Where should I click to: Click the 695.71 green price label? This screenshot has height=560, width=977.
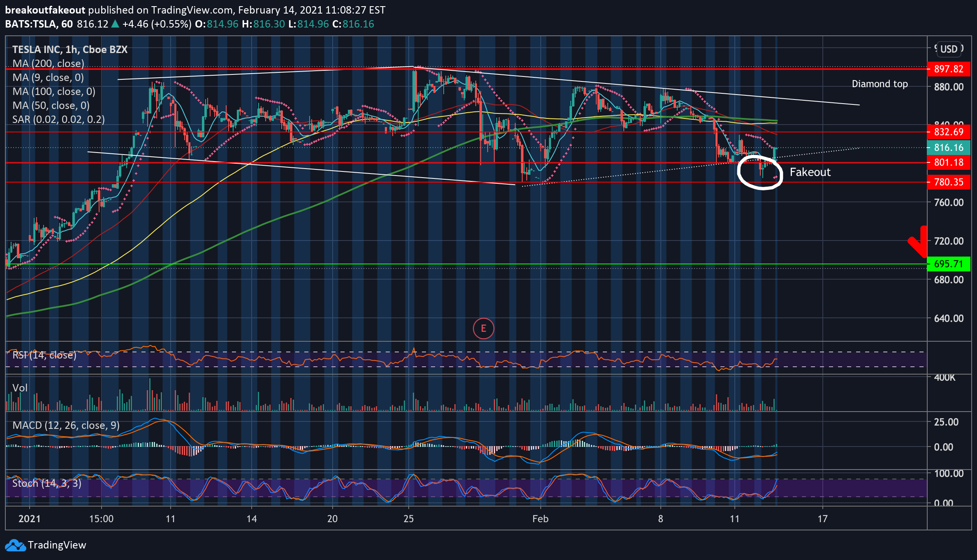pyautogui.click(x=949, y=264)
